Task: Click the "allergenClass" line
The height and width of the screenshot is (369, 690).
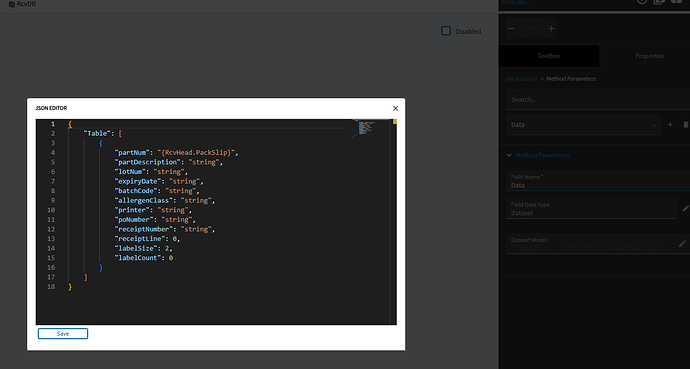Action: [165, 201]
